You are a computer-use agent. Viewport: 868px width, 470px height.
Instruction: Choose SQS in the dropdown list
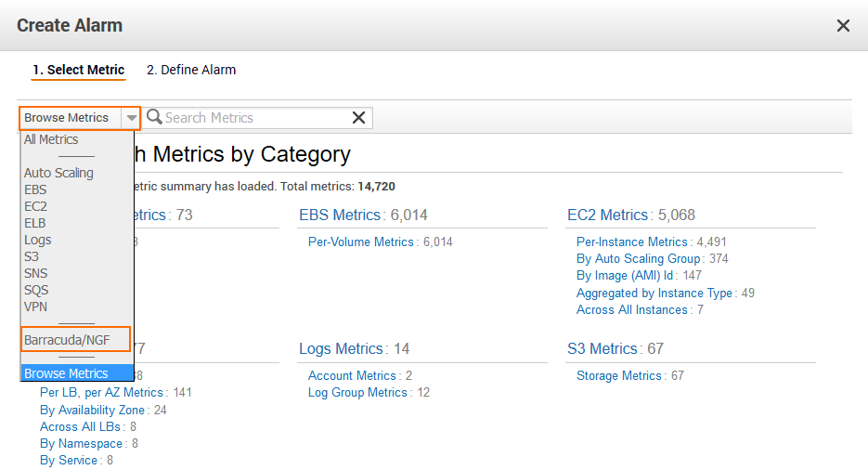click(x=36, y=290)
